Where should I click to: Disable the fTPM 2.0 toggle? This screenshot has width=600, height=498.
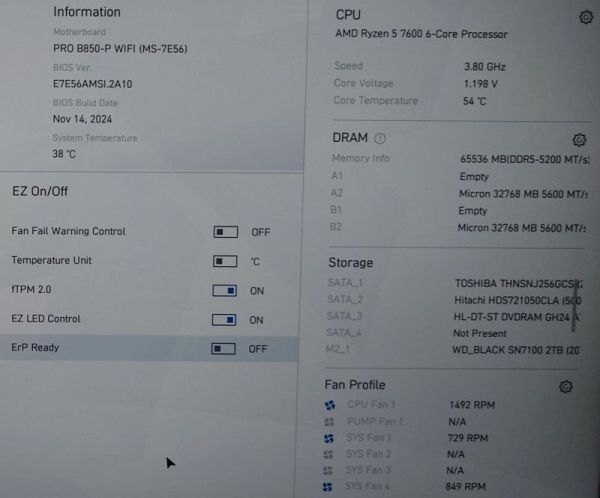point(225,291)
